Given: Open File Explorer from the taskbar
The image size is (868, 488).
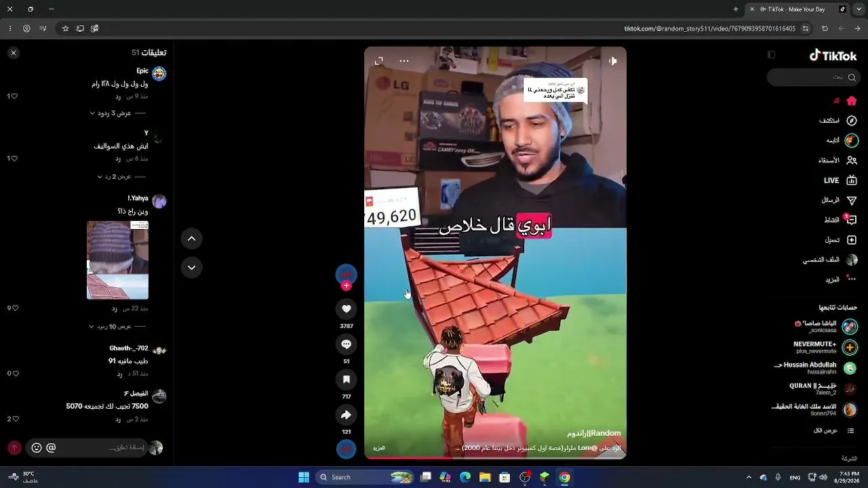Looking at the screenshot, I should (x=485, y=477).
